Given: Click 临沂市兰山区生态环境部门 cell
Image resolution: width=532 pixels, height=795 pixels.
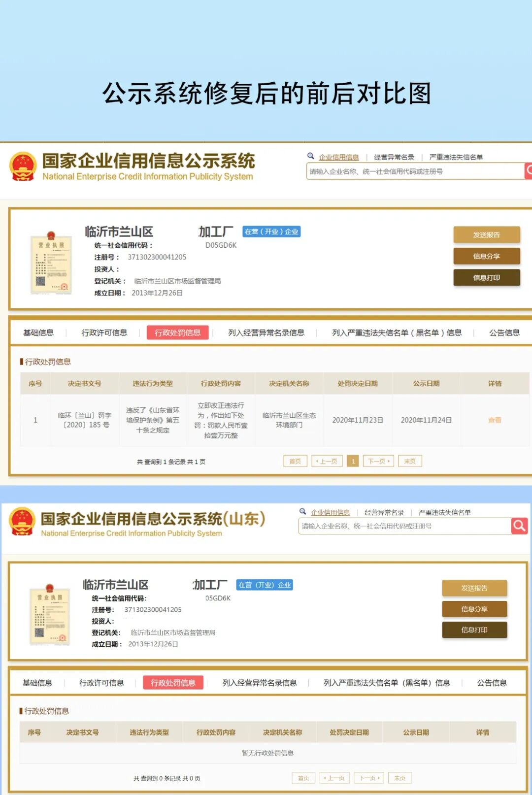Looking at the screenshot, I should (x=289, y=420).
